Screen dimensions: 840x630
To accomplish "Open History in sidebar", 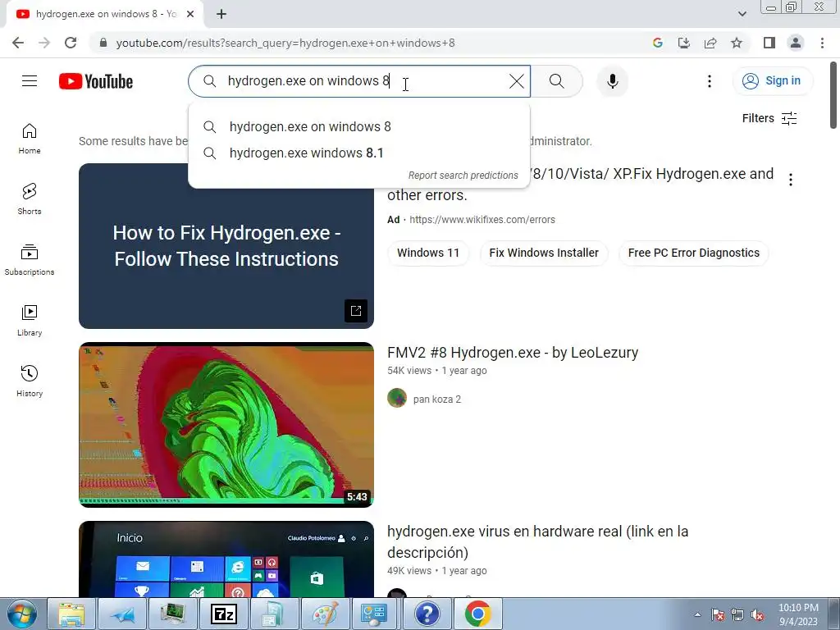I will (30, 381).
